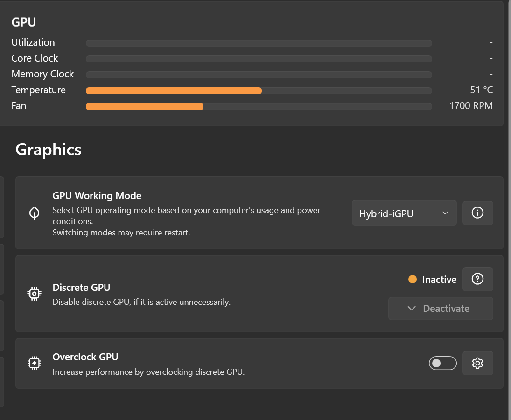Click the Temperature progress bar
The height and width of the screenshot is (420, 511).
(259, 90)
